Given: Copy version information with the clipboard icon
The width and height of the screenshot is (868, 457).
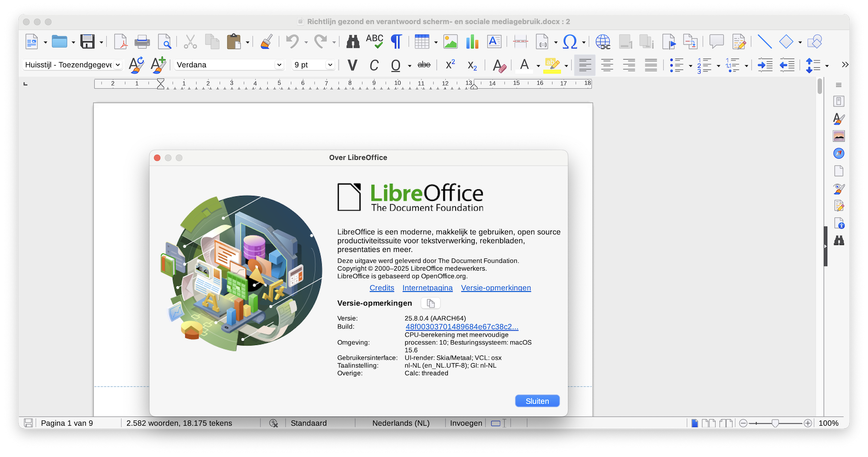Looking at the screenshot, I should (x=431, y=303).
